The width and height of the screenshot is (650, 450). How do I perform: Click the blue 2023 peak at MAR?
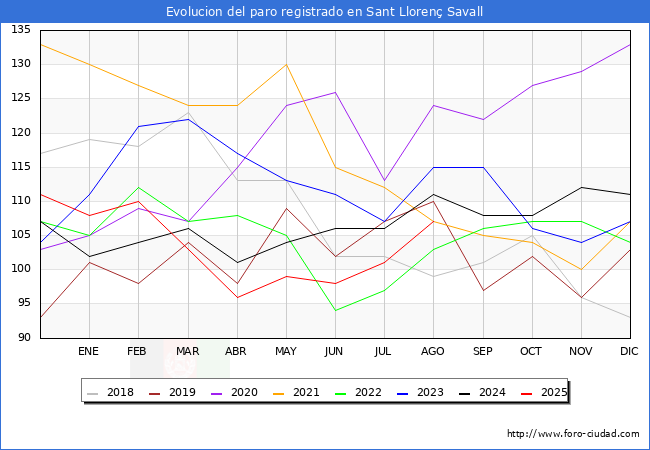[189, 119]
